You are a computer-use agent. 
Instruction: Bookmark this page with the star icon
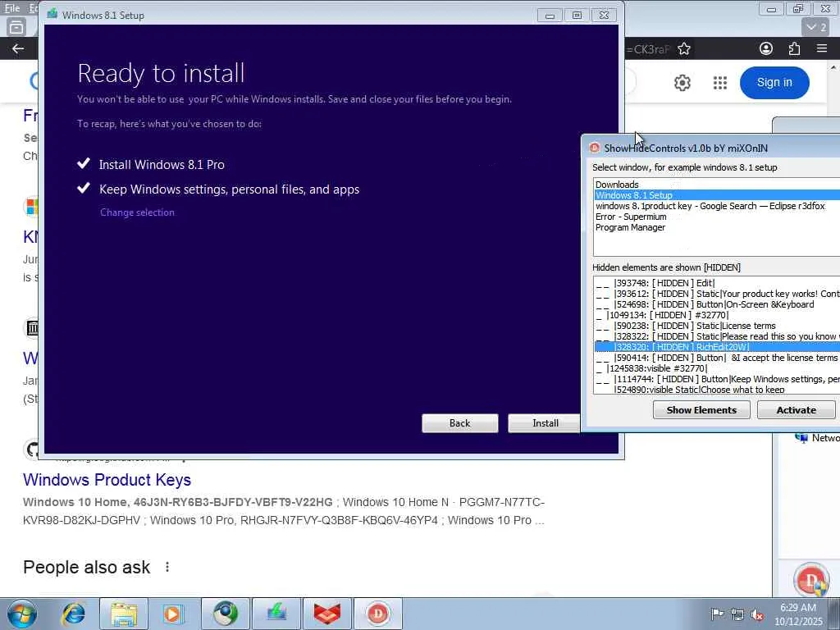[684, 49]
